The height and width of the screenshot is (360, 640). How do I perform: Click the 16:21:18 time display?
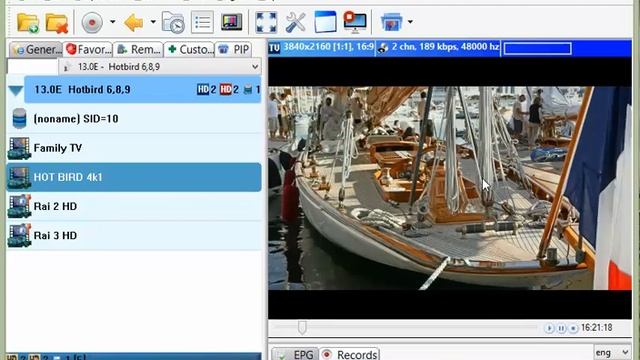coord(596,328)
